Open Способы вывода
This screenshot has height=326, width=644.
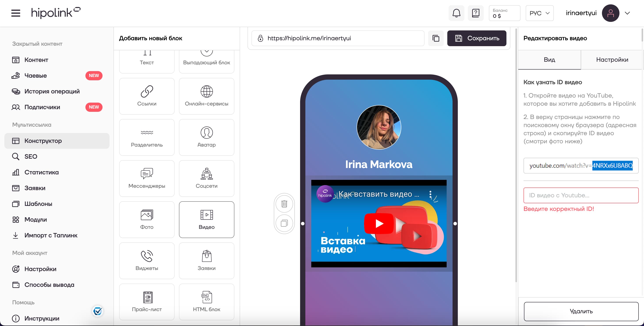[x=57, y=285]
